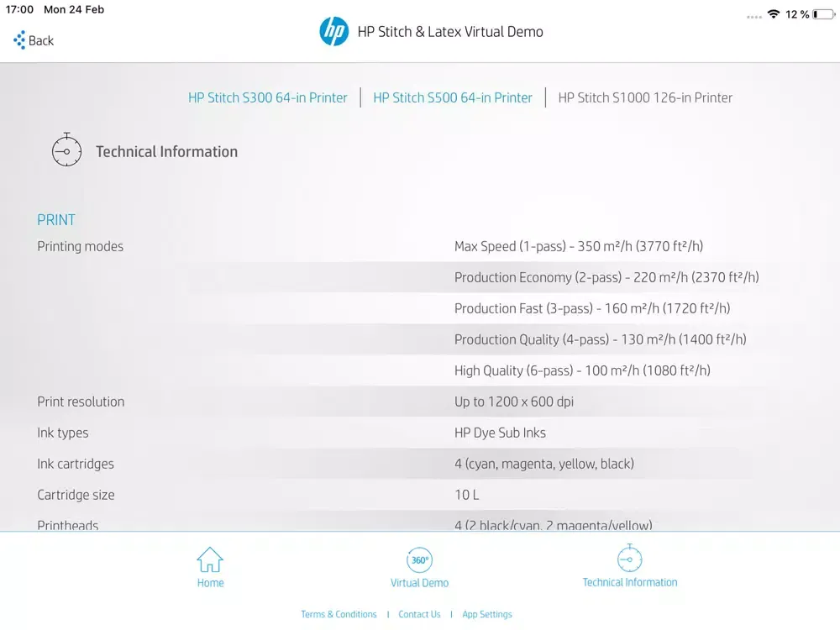Click the 10 L cartridge value
The height and width of the screenshot is (630, 840).
[x=466, y=495]
